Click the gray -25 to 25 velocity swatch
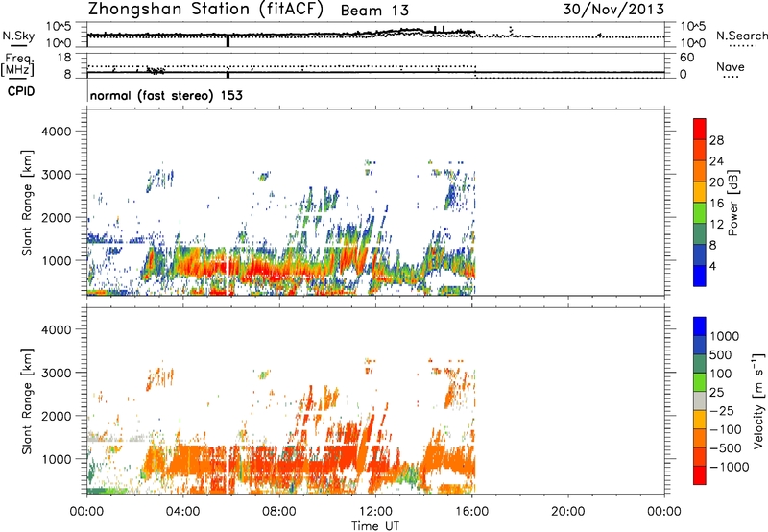This screenshot has height=532, width=768. tap(700, 400)
